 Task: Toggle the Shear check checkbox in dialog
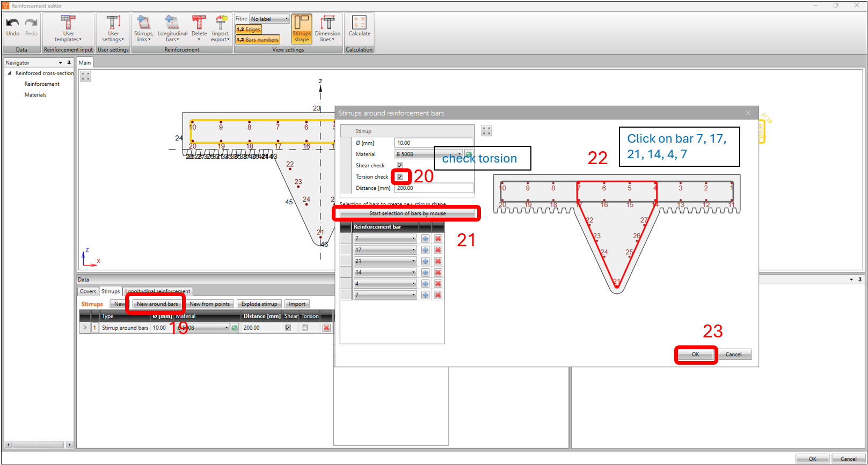coord(400,165)
